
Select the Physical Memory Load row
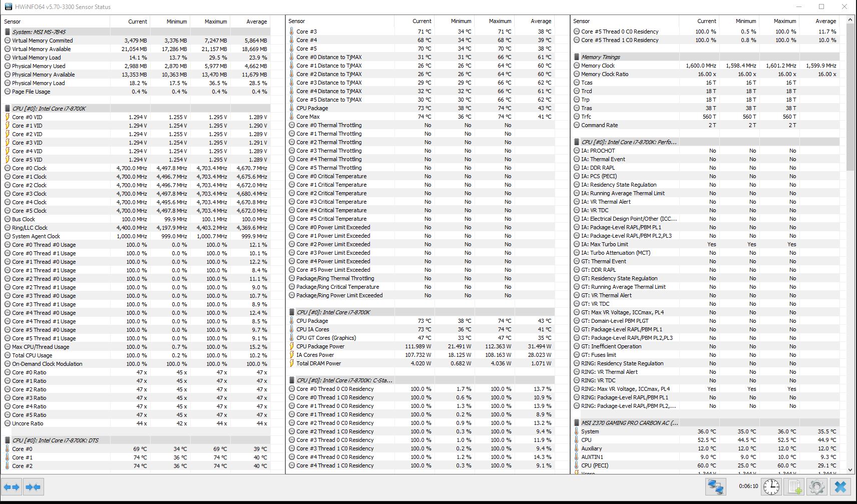136,83
